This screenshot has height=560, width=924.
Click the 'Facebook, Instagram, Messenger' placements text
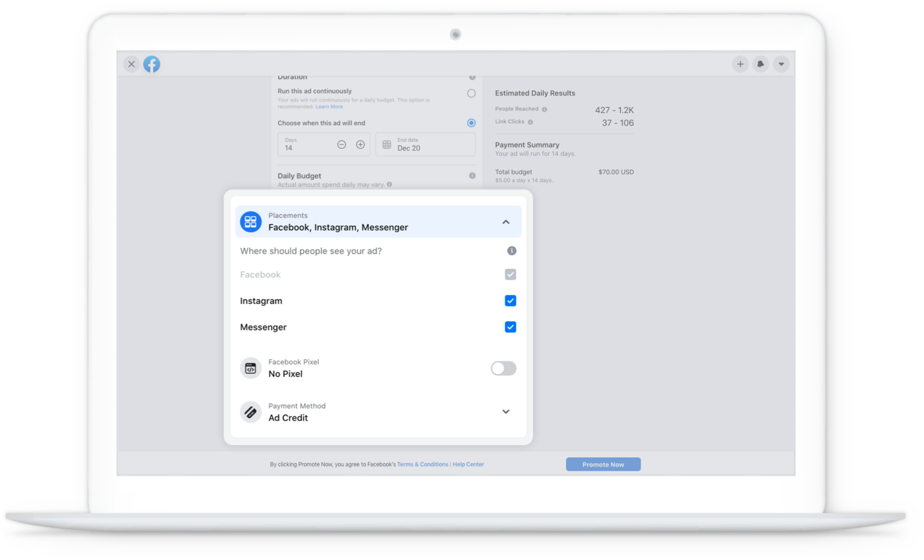pos(338,228)
